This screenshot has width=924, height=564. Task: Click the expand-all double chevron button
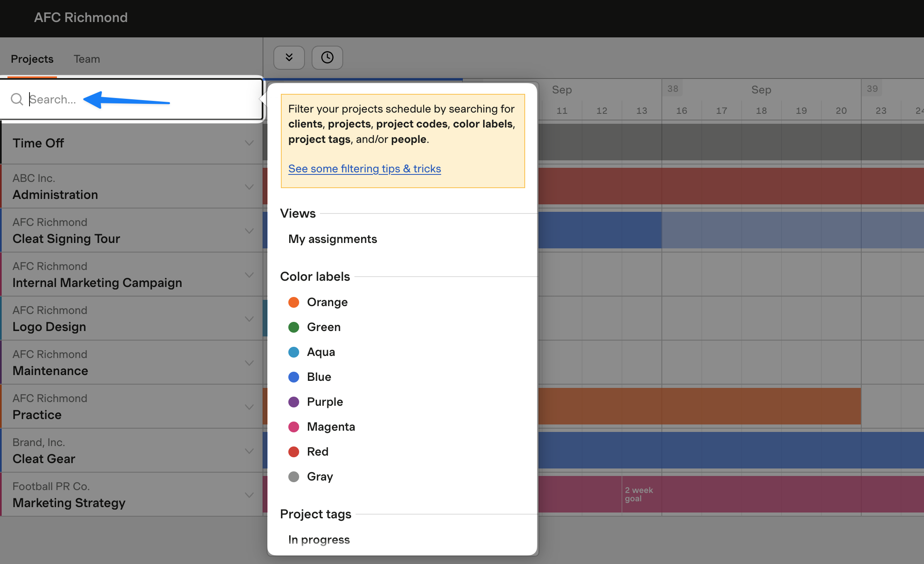point(289,57)
